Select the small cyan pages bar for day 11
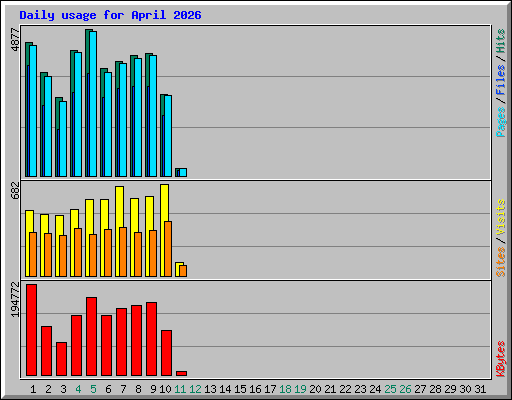The width and height of the screenshot is (512, 400). click(183, 172)
